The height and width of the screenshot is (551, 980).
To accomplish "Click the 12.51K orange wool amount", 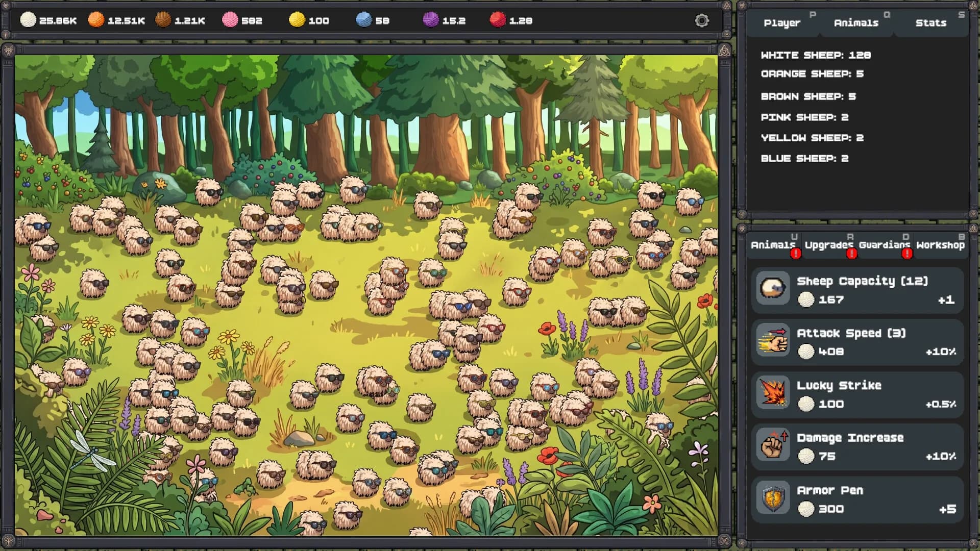I will click(x=126, y=21).
